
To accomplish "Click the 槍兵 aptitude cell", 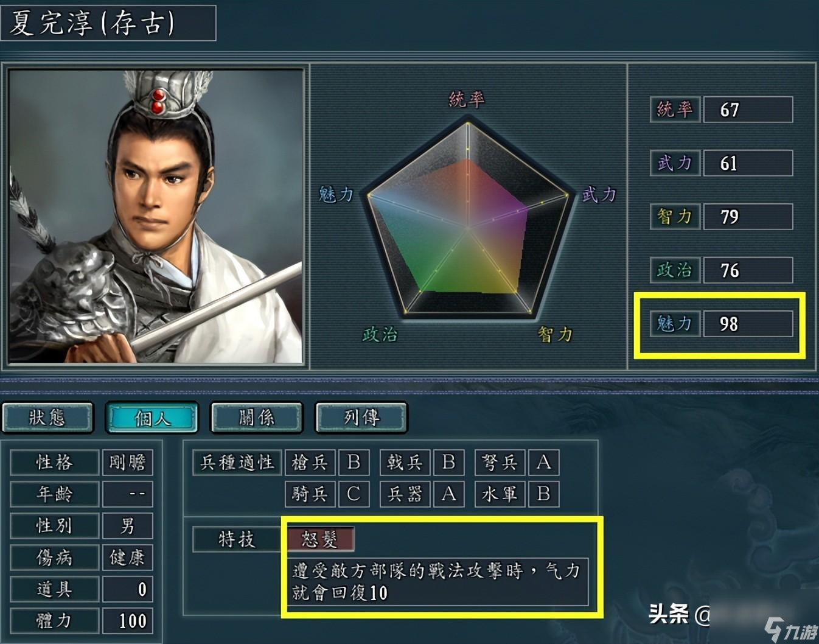I will pos(310,463).
